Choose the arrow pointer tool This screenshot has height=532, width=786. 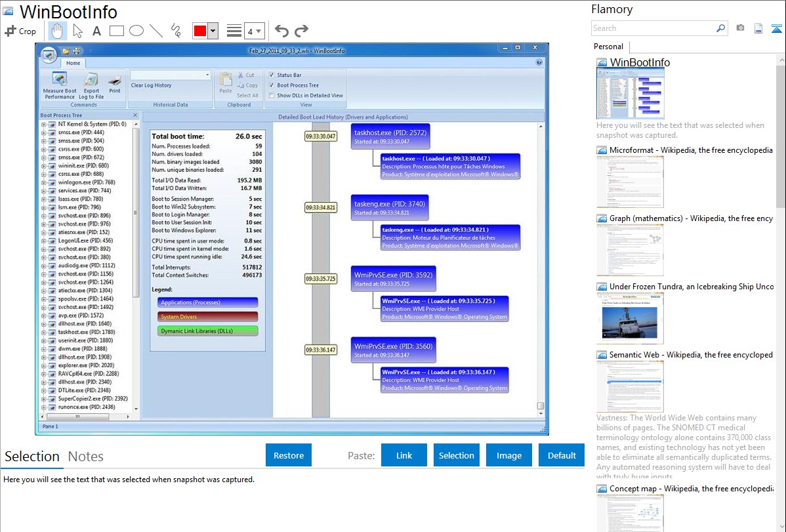(77, 31)
